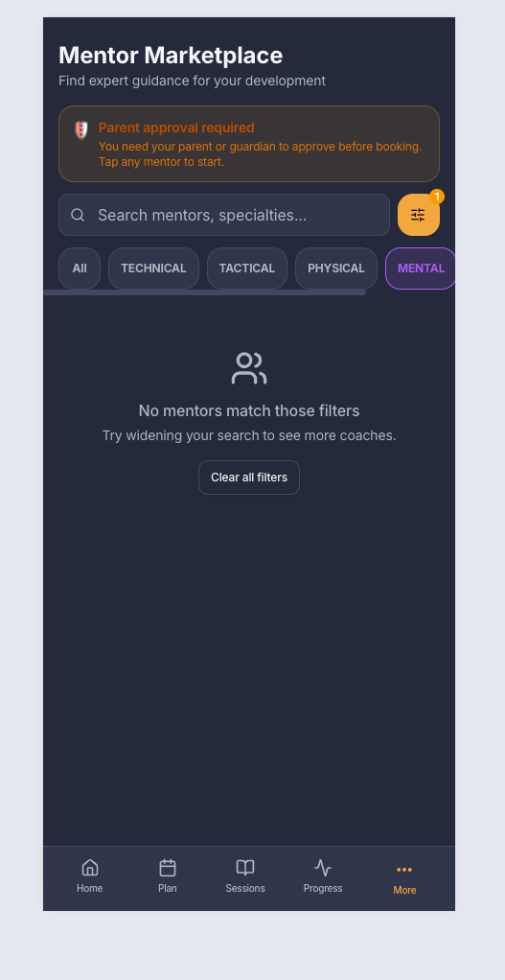Image resolution: width=505 pixels, height=980 pixels.
Task: Deselect the MENTAL category chip
Action: (421, 268)
